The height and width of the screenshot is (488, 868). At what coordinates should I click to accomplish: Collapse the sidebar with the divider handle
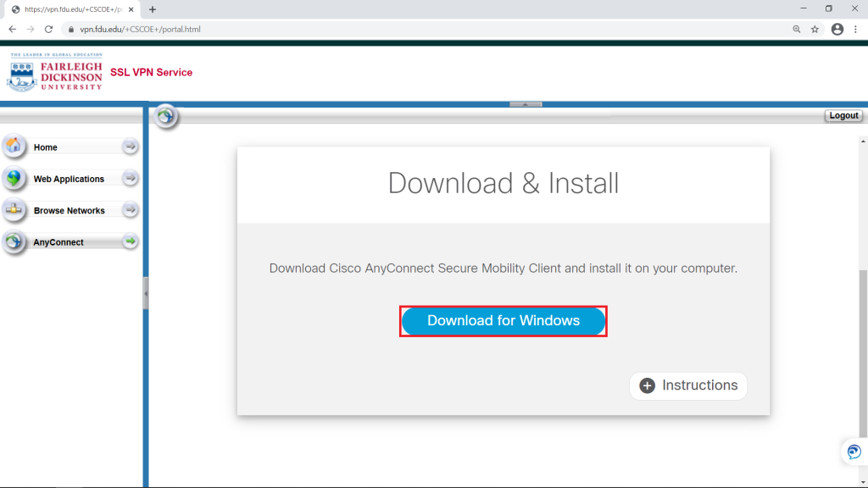pyautogui.click(x=146, y=293)
